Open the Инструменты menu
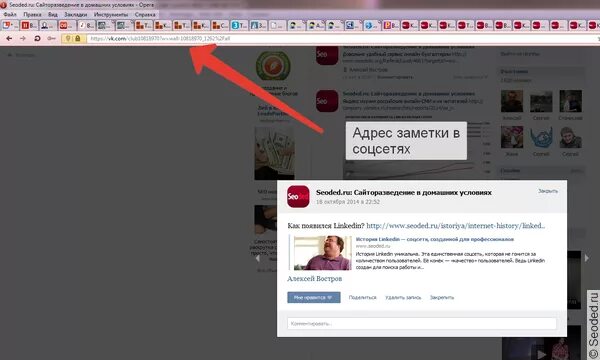The width and height of the screenshot is (600, 360). point(111,14)
